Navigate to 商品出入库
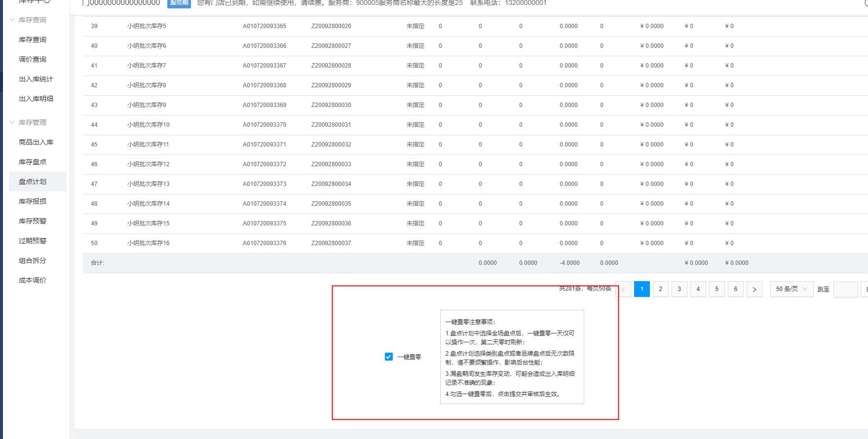The height and width of the screenshot is (439, 868). (x=36, y=142)
